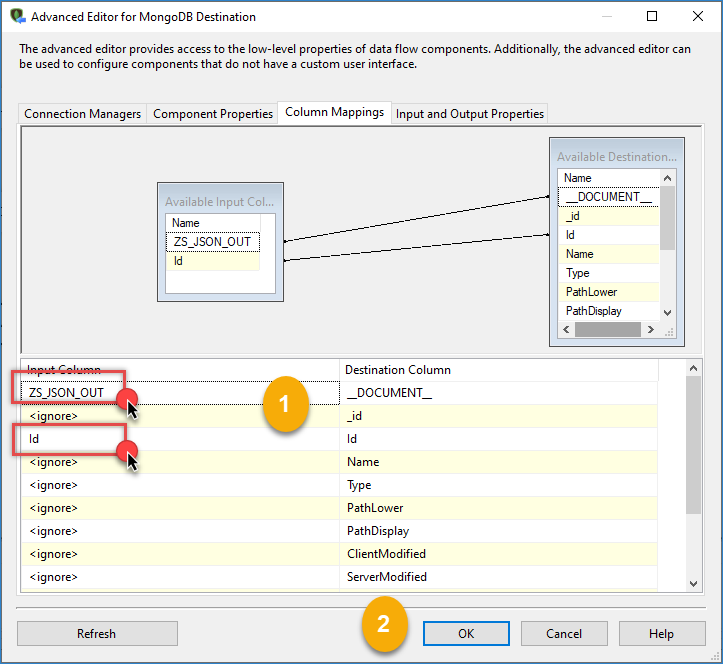Open input column dropdown for PathDisplay row
This screenshot has height=664, width=723.
[x=180, y=531]
